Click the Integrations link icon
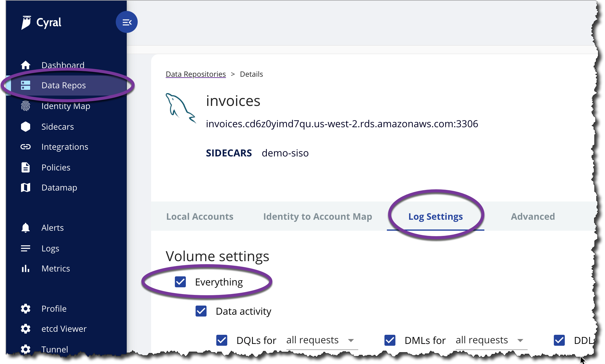 26,147
